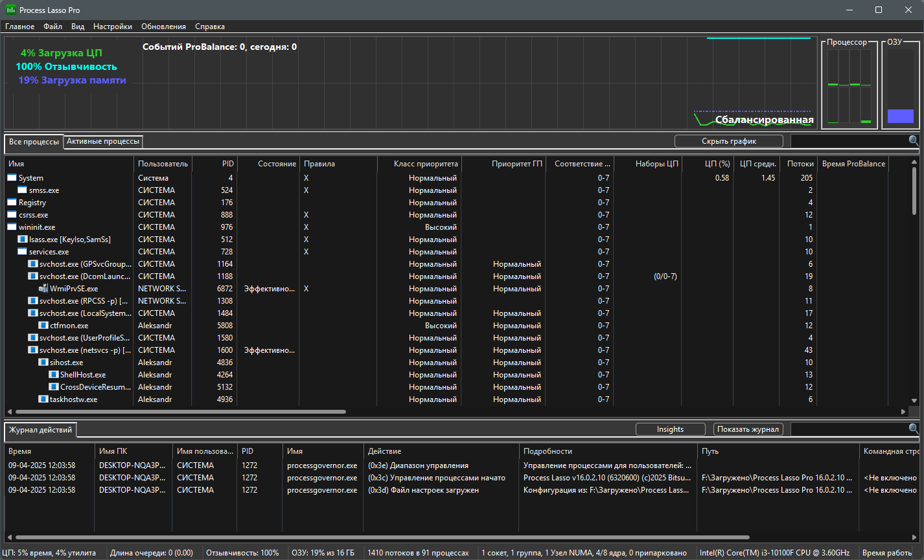Click status bar 1410 потоков в 91 процессах
The image size is (924, 560).
[x=418, y=553]
